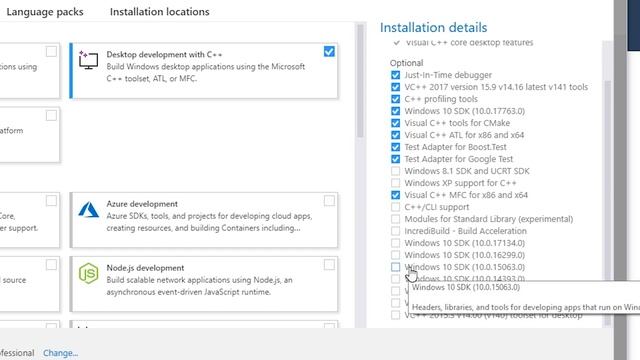Click the Installation details heading

(433, 27)
